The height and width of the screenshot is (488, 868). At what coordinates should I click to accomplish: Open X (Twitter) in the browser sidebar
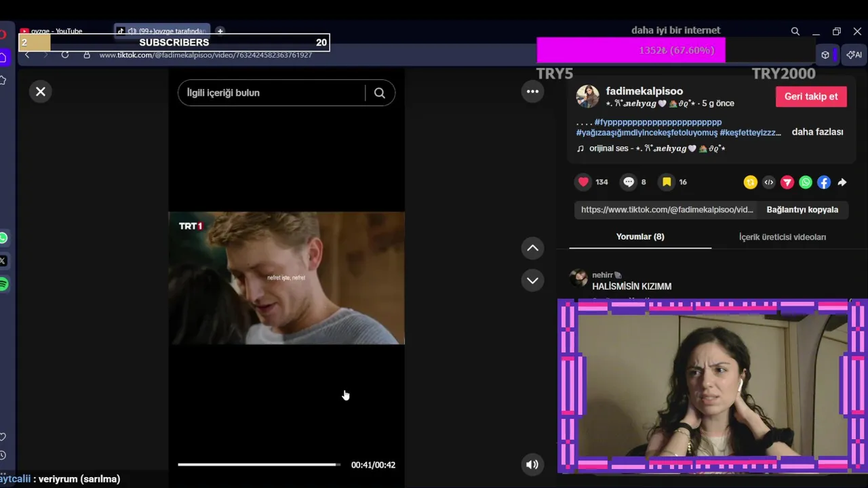tap(3, 261)
